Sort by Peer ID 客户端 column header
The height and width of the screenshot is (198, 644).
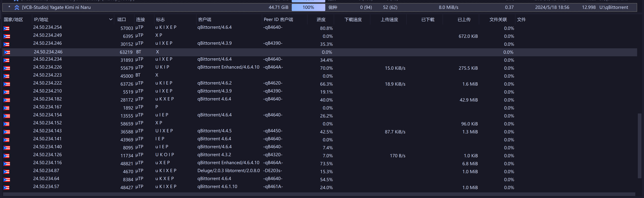click(x=278, y=20)
